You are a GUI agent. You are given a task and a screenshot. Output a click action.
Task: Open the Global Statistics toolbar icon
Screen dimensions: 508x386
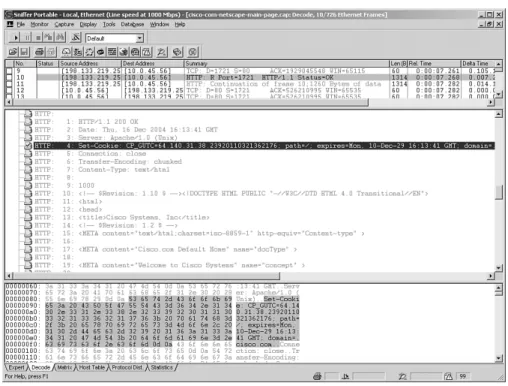(x=135, y=52)
